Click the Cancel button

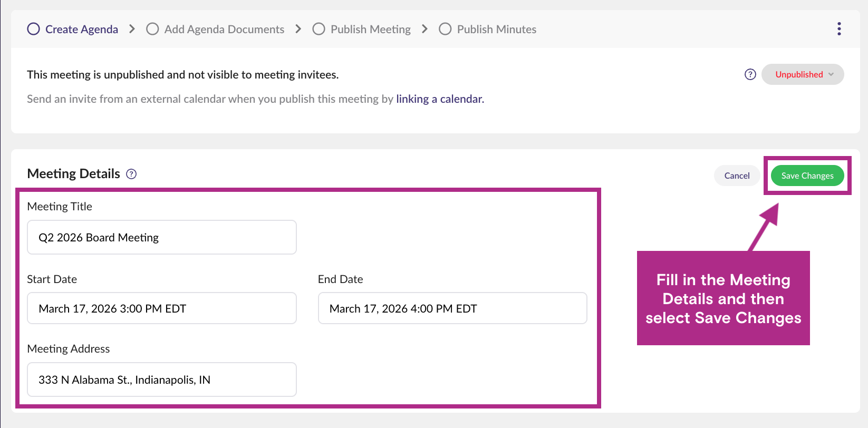click(x=737, y=176)
